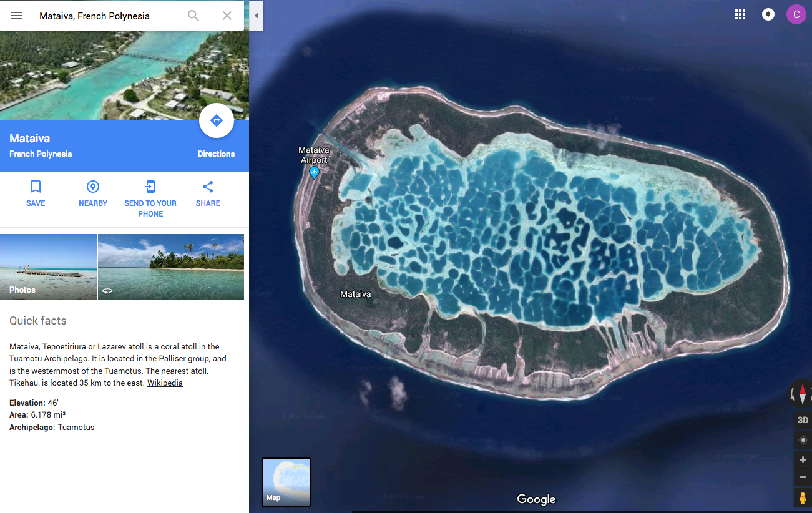
Task: Open the Wikipedia link in Quick facts
Action: pos(165,383)
